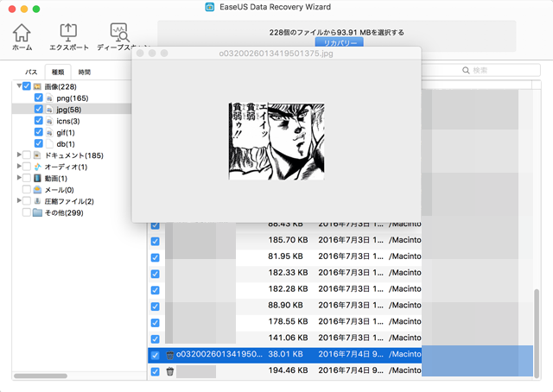Uncheck the 画像(228) checkbox
Viewport: 553px width, 392px height.
[x=27, y=86]
